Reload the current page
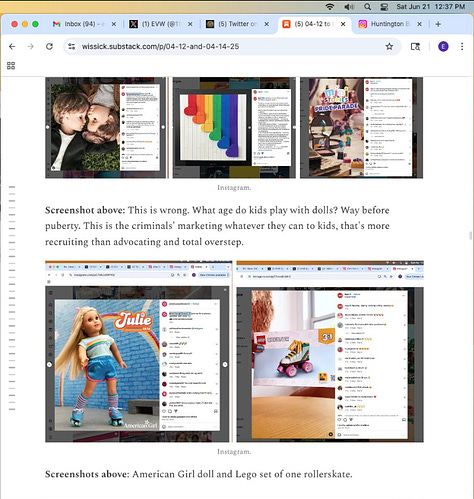Viewport: 474px width, 499px height. point(49,46)
